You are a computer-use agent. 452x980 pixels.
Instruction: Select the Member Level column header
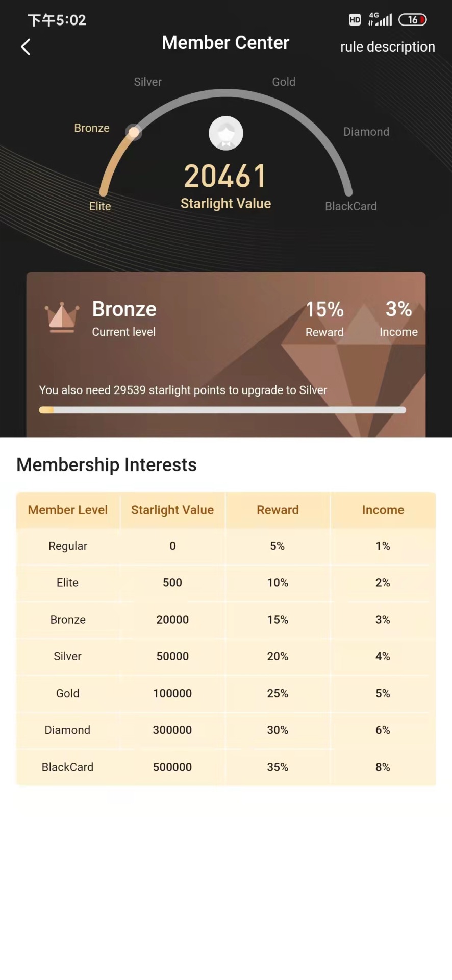tap(68, 510)
